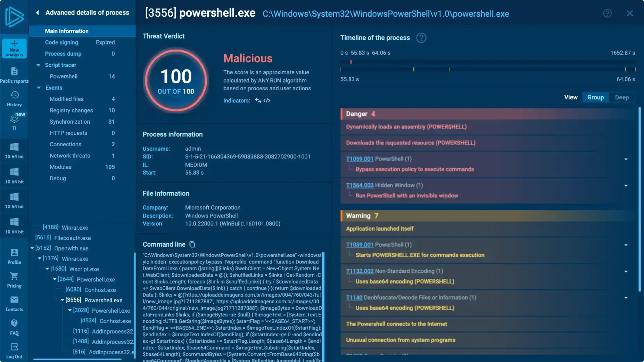
Task: Collapse the Events section
Action: [x=39, y=88]
